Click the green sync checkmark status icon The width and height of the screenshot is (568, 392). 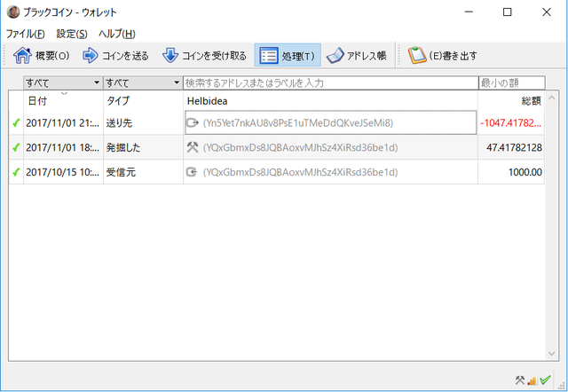[x=545, y=380]
